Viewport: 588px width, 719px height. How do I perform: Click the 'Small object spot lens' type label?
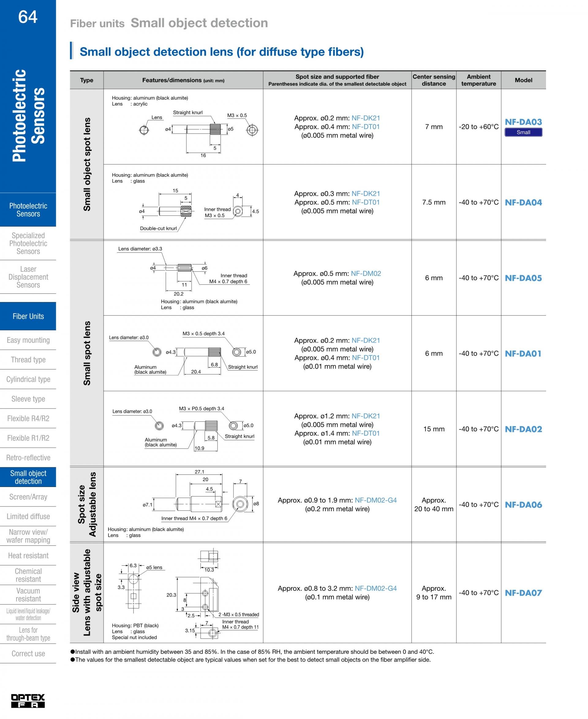point(87,164)
